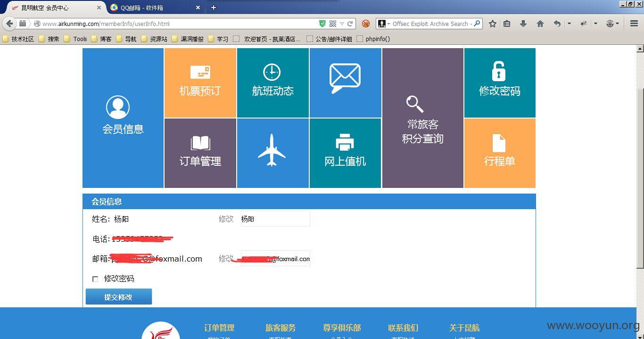Click the search magnifier in search box
The height and width of the screenshot is (339, 644).
tap(477, 24)
